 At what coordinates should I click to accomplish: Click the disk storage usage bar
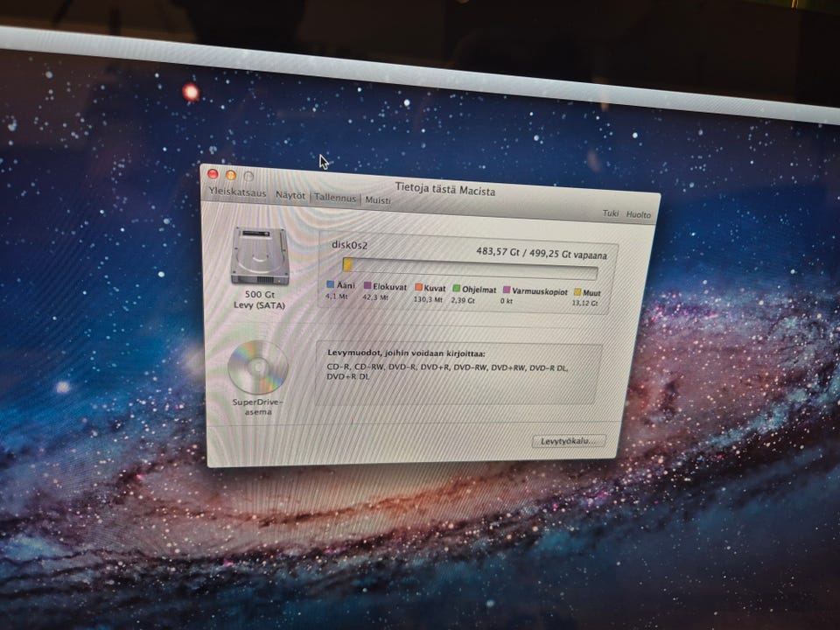470,269
